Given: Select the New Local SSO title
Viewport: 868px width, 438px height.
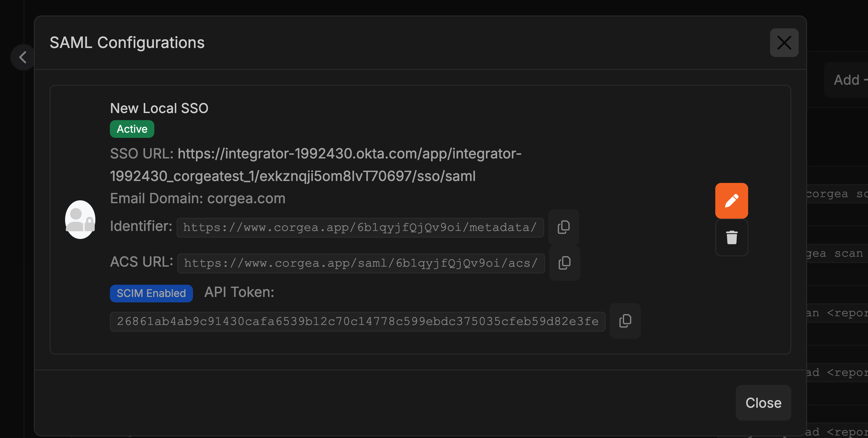Looking at the screenshot, I should (x=159, y=108).
